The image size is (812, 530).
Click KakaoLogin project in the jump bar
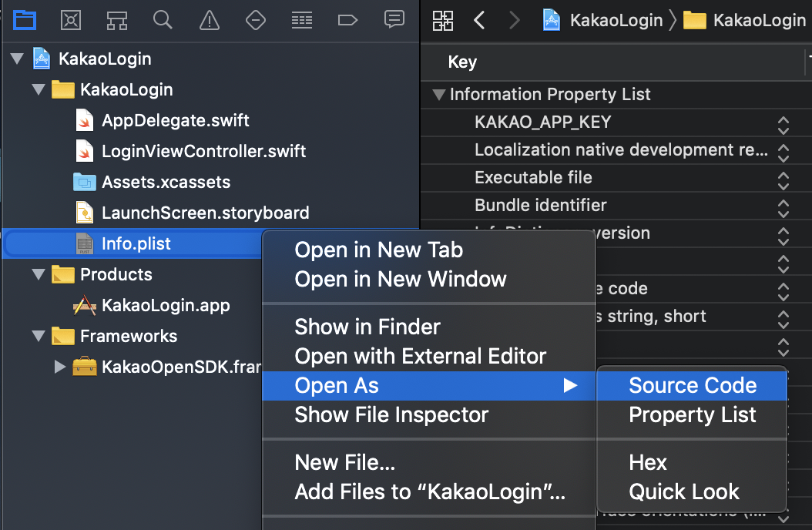[602, 20]
